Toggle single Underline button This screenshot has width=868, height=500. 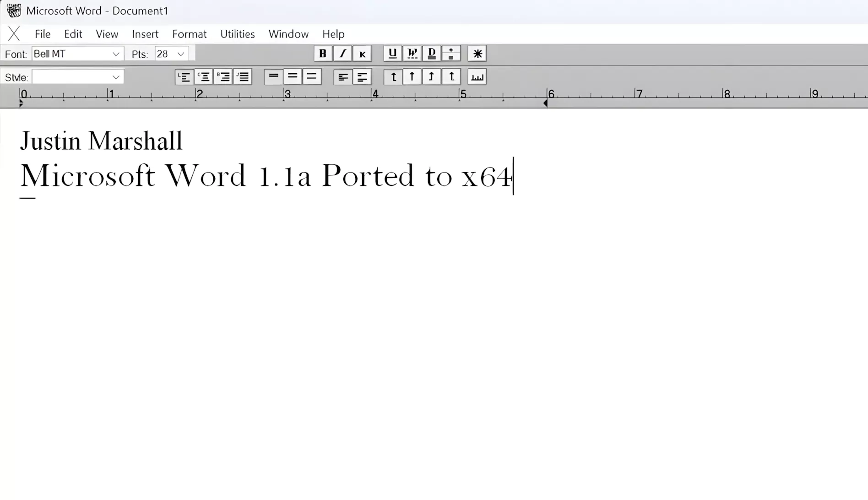(x=392, y=54)
